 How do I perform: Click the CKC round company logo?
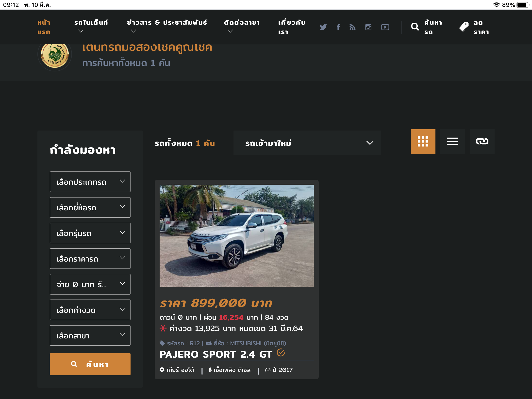55,55
